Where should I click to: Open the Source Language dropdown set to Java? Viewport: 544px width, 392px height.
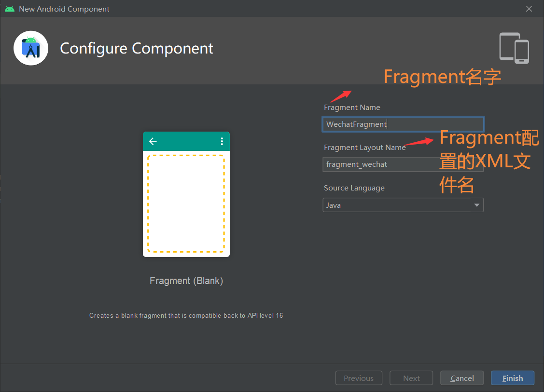403,205
